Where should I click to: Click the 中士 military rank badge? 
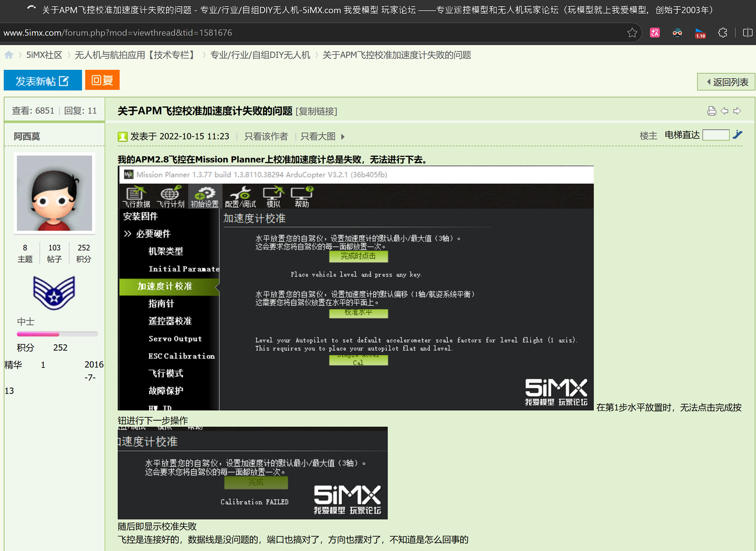(54, 293)
